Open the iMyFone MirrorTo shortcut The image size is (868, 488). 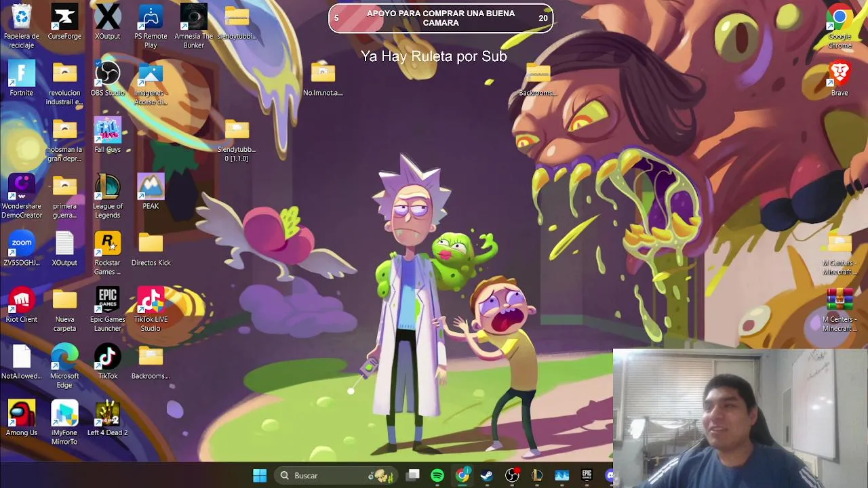64,424
